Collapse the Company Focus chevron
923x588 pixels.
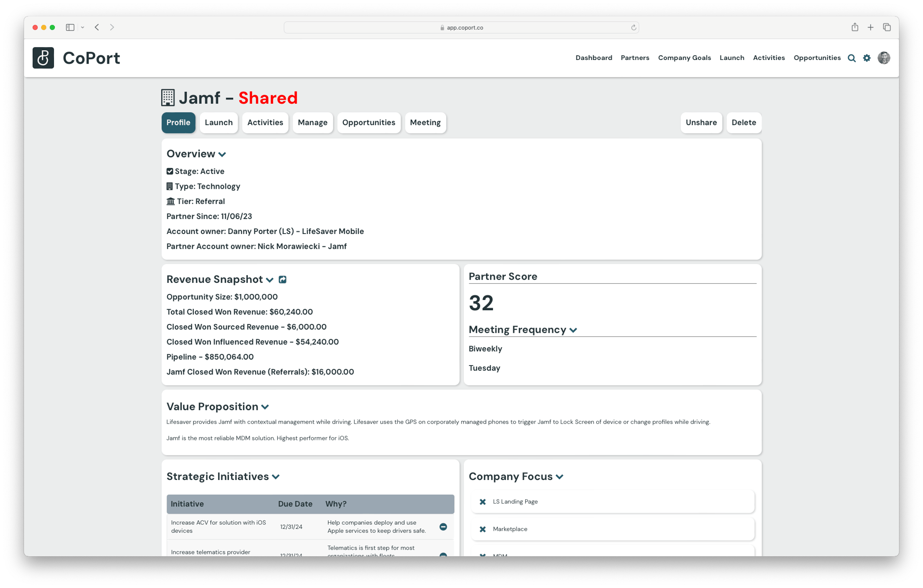pyautogui.click(x=559, y=477)
